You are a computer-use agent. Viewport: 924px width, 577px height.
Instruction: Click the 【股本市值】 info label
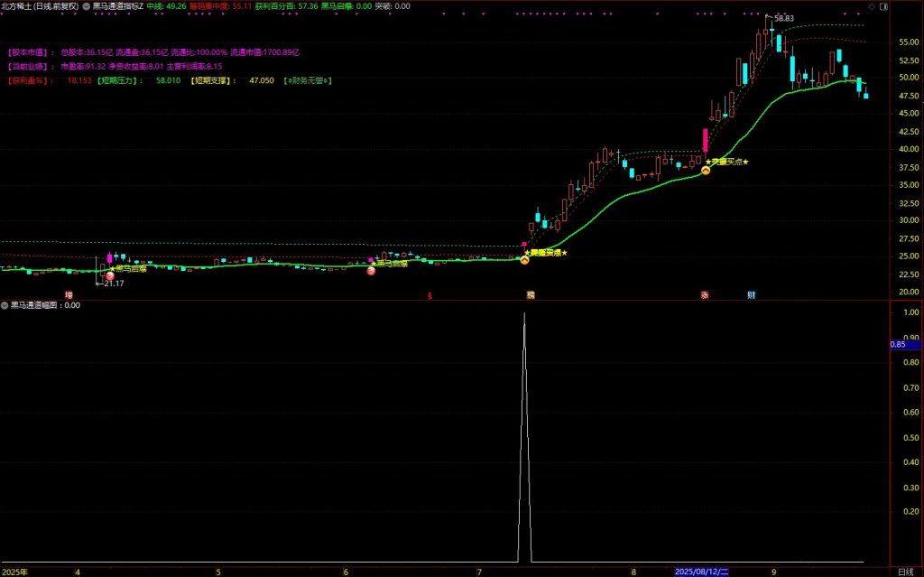[x=31, y=52]
